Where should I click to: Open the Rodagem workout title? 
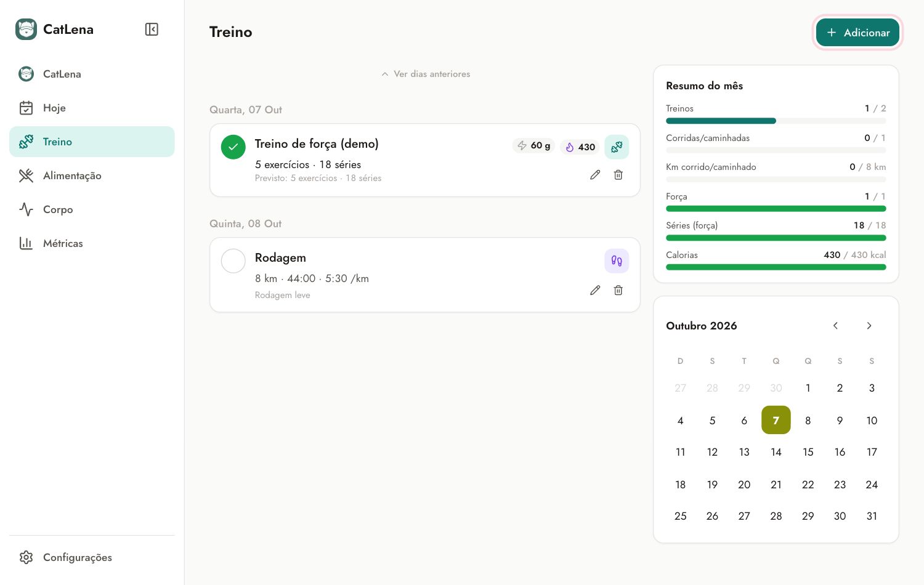[x=280, y=257]
